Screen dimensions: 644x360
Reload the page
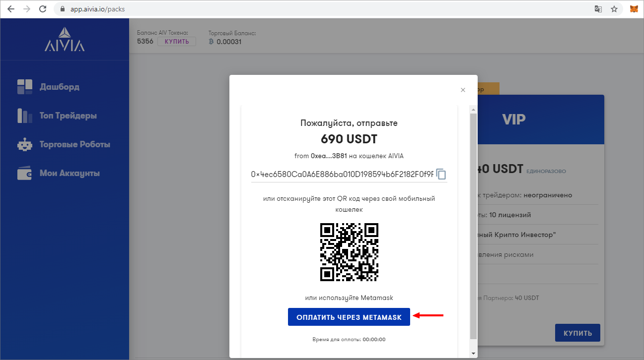(x=43, y=9)
